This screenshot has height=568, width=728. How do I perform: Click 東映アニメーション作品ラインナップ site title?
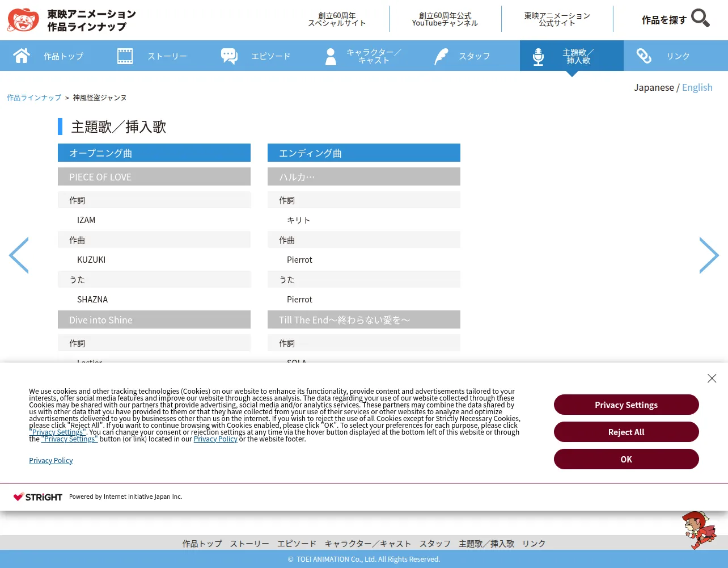pos(91,20)
